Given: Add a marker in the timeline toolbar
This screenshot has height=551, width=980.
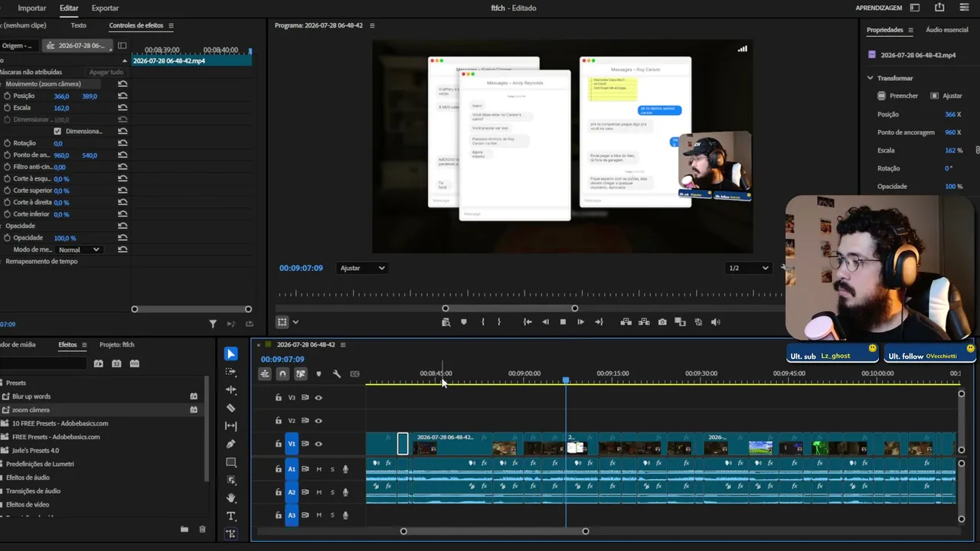Looking at the screenshot, I should point(318,373).
